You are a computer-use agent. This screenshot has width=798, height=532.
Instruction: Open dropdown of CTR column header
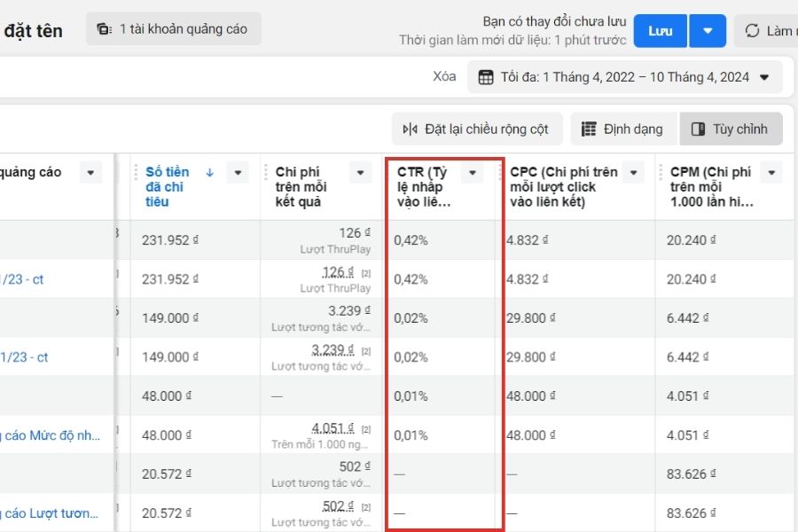point(473,173)
